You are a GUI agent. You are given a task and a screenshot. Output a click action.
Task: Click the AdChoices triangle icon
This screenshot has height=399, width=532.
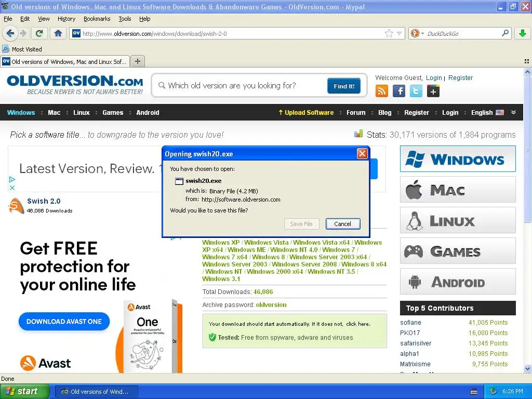point(12,179)
